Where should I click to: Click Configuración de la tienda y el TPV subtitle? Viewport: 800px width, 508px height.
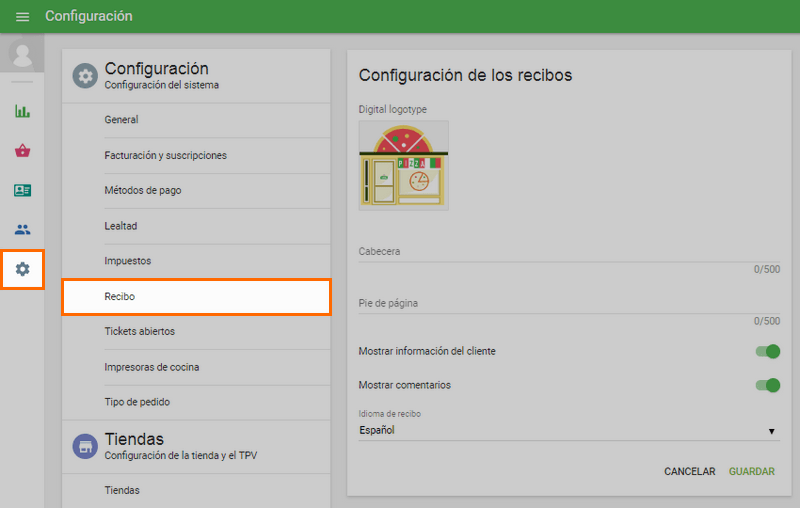tap(181, 455)
